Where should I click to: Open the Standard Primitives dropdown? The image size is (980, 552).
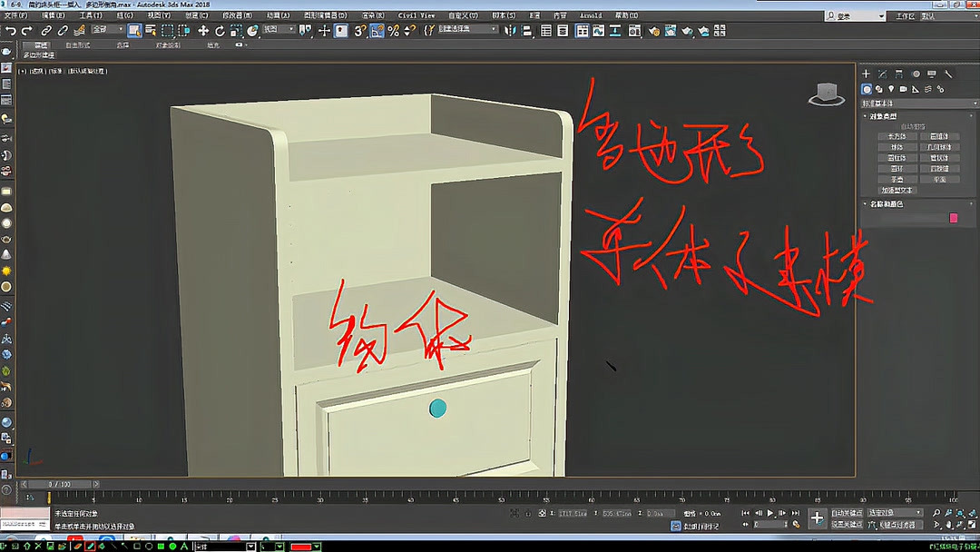click(916, 102)
